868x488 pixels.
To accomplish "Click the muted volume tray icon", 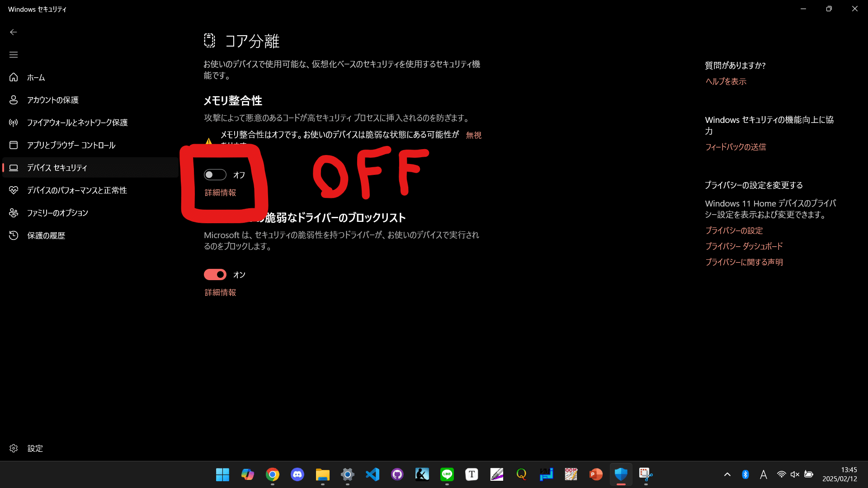I will click(x=795, y=474).
